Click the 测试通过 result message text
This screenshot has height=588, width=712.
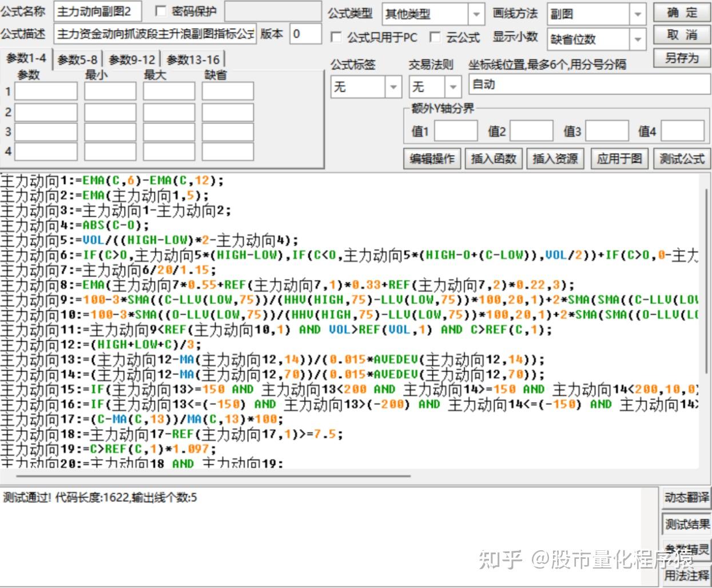(100, 498)
